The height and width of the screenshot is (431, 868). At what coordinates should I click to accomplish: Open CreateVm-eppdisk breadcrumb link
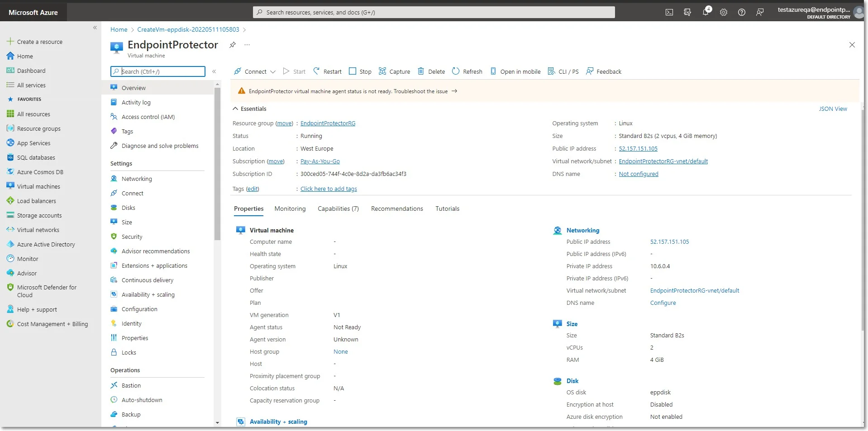click(x=188, y=29)
